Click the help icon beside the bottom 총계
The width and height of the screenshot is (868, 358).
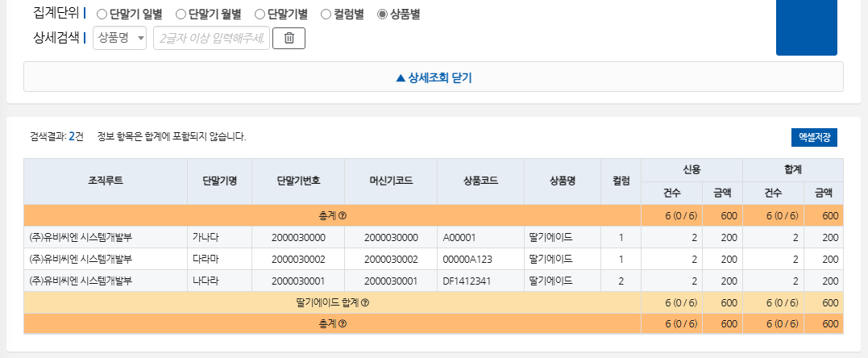[x=343, y=323]
